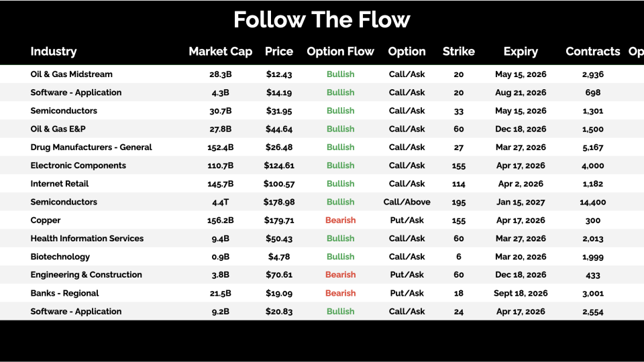The width and height of the screenshot is (644, 362).
Task: Click the Call/Above option cell
Action: click(407, 202)
